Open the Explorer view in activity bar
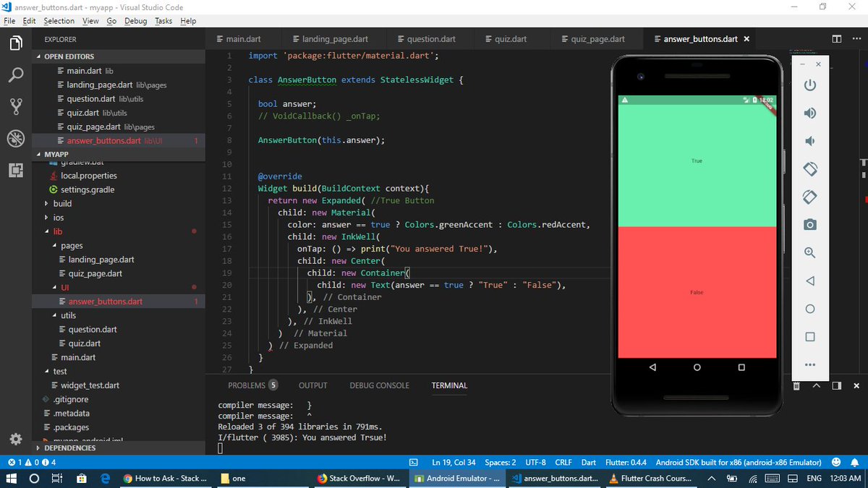The height and width of the screenshot is (488, 868). 15,44
